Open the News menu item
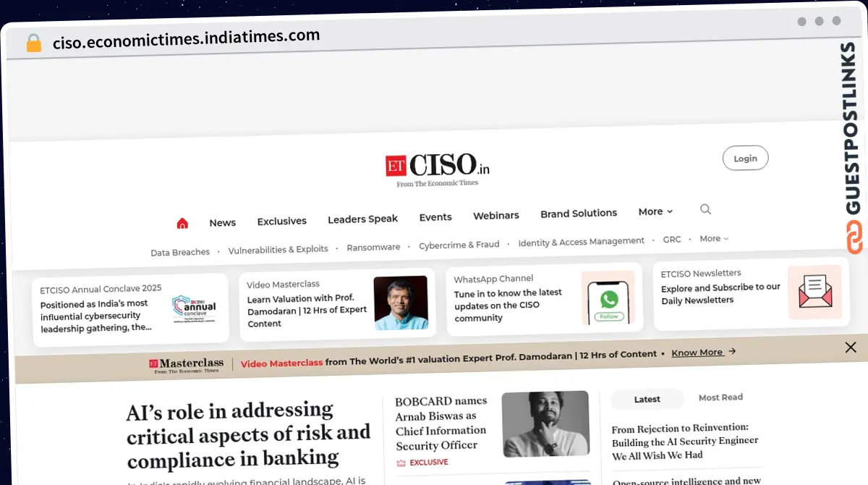 [222, 222]
